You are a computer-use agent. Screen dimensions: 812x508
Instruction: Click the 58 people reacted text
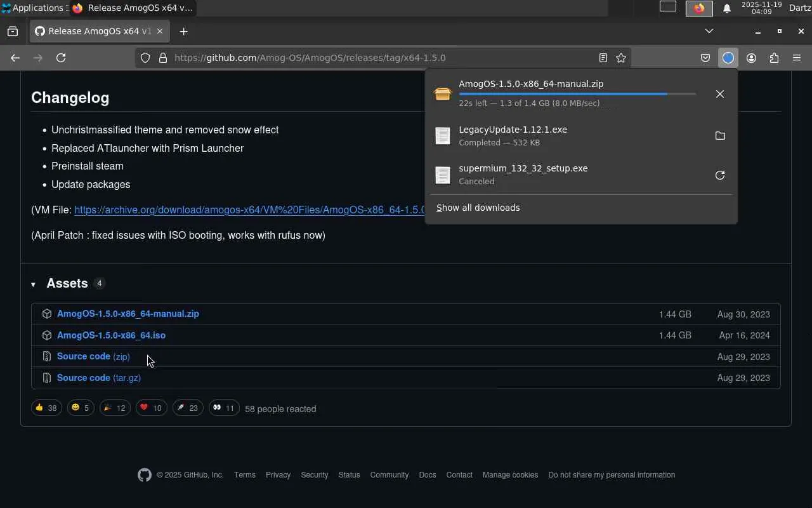280,409
